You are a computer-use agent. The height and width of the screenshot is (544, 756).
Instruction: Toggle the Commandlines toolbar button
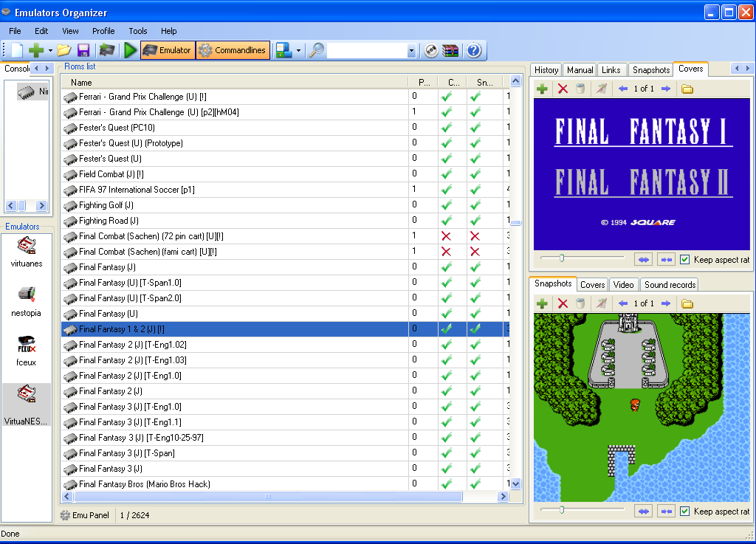pyautogui.click(x=233, y=50)
